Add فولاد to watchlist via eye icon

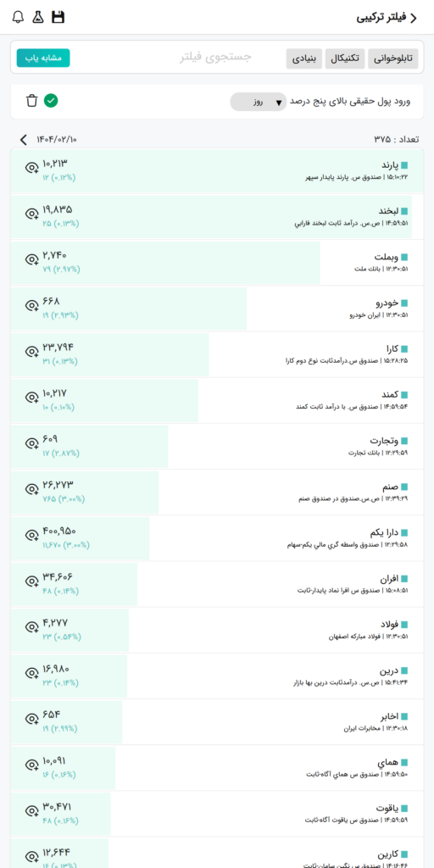(x=32, y=626)
